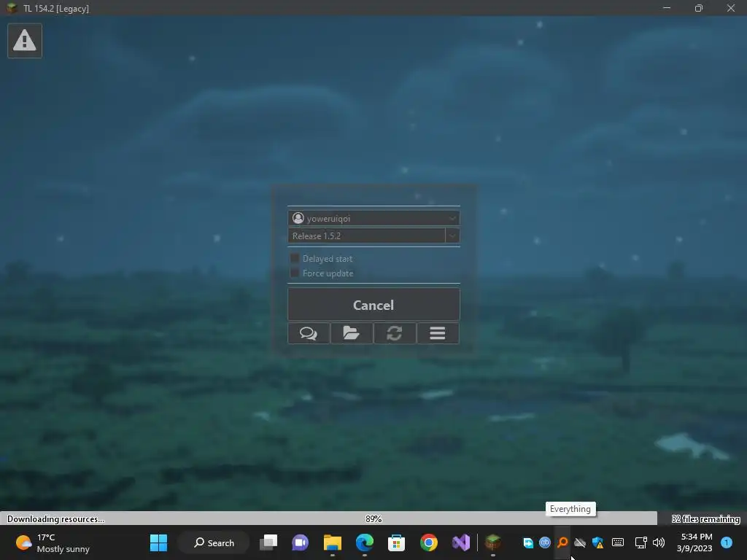Click the crossed-out cloud sync tray icon
Image resolution: width=747 pixels, height=560 pixels.
coord(580,542)
